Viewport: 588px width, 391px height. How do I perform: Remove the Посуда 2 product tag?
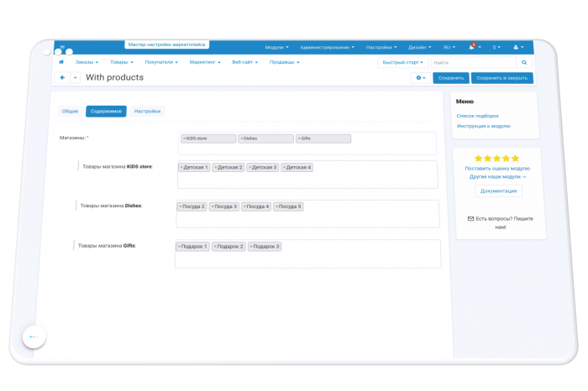coord(181,206)
